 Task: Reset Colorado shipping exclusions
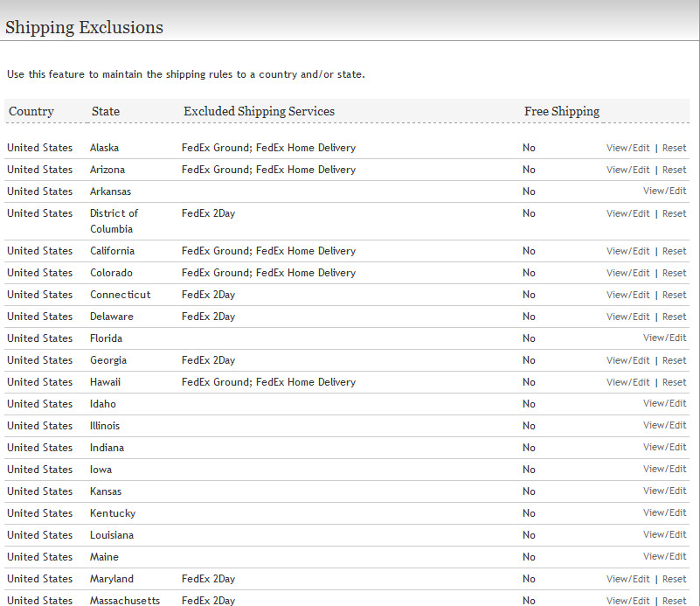coord(674,273)
